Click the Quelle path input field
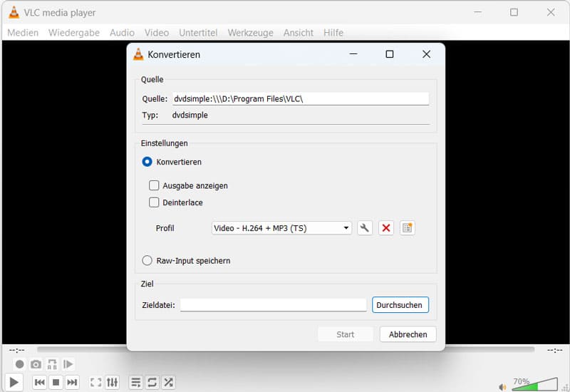This screenshot has height=392, width=570. point(301,98)
